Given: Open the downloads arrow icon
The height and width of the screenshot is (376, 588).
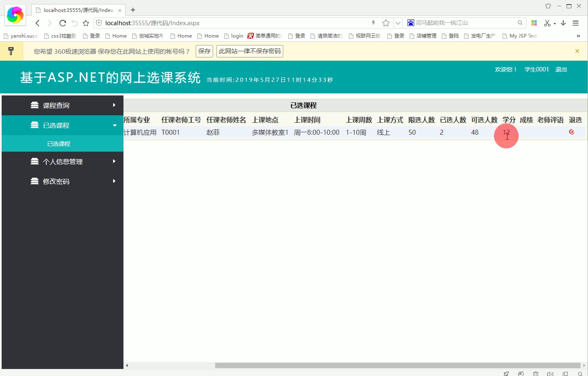Looking at the screenshot, I should (x=563, y=23).
